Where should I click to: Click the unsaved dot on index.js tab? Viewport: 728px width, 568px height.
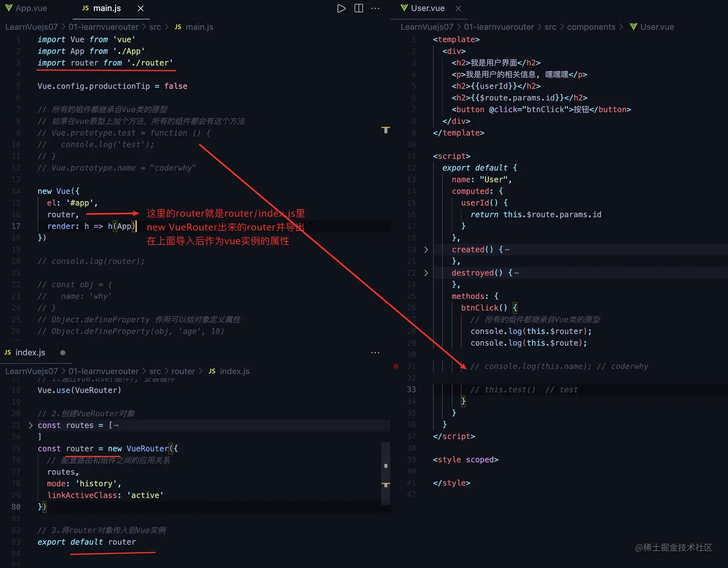(x=63, y=353)
